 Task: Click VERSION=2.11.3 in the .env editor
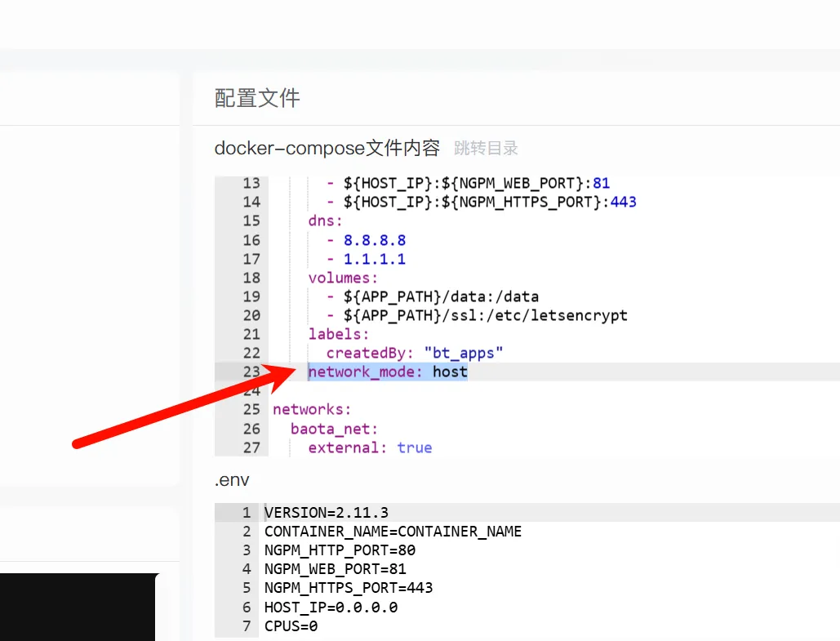point(327,513)
